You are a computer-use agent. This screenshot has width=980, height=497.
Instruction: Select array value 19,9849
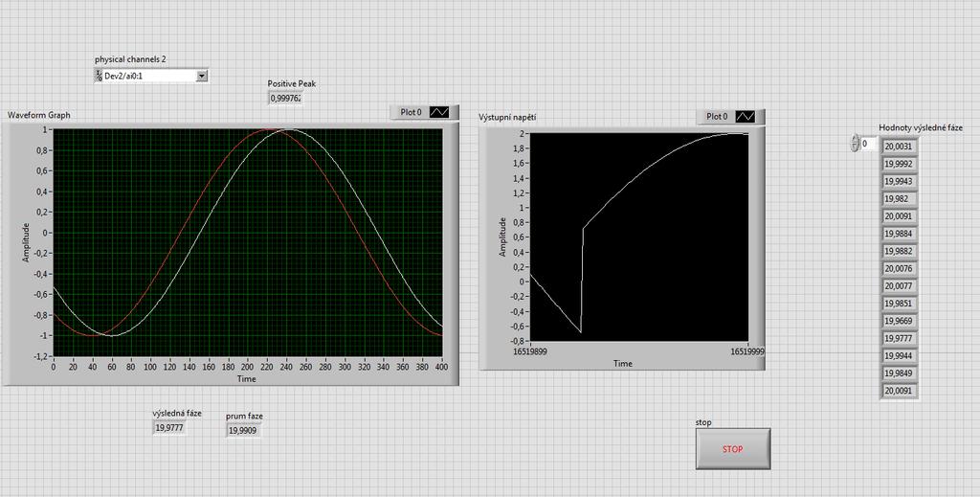(899, 373)
